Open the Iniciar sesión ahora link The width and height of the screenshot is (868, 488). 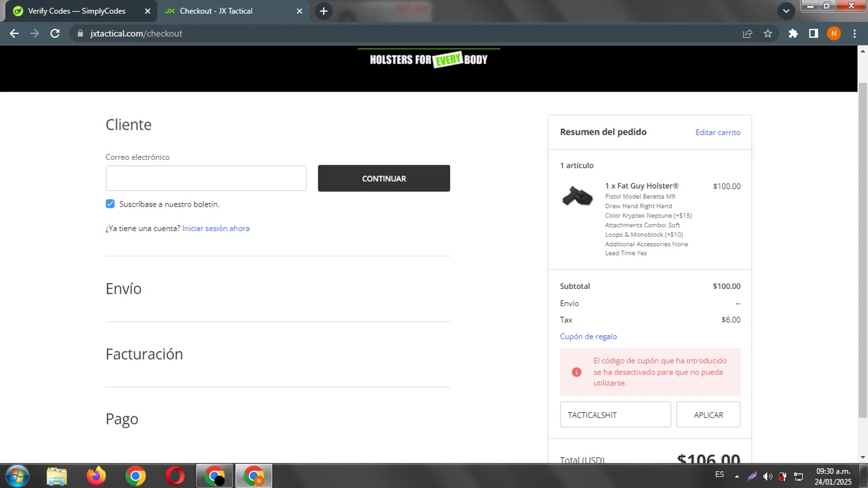pos(216,229)
